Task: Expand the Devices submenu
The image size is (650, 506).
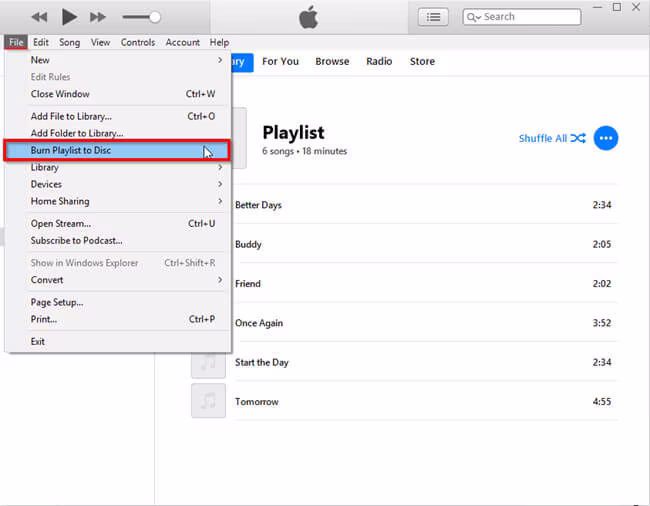Action: coord(117,184)
